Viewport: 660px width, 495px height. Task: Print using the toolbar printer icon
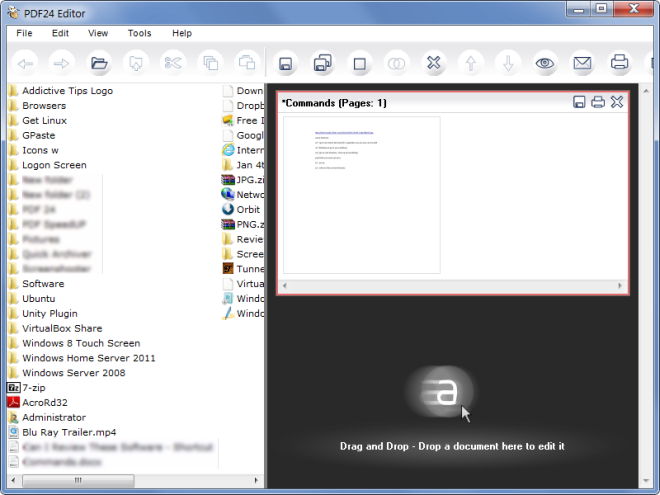point(620,63)
